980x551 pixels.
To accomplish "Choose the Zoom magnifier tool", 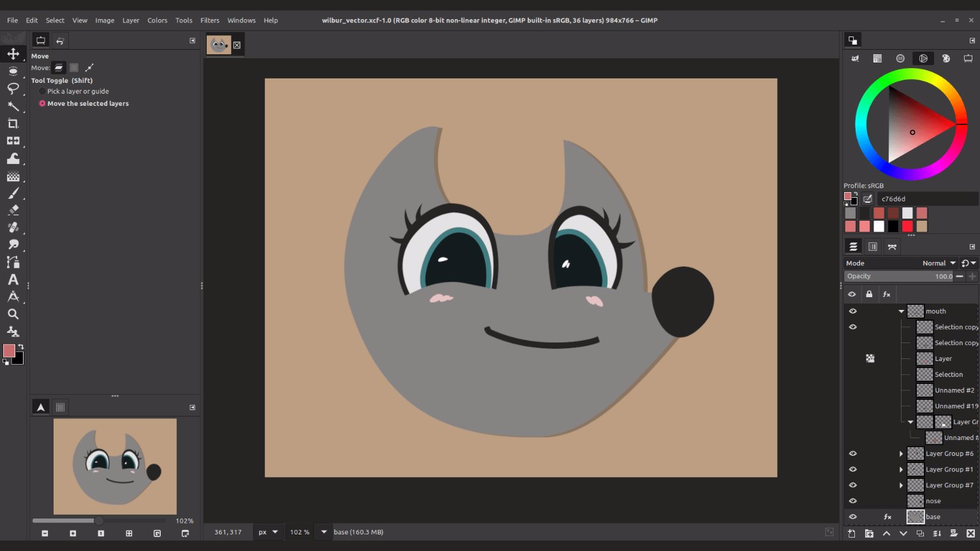I will [13, 314].
